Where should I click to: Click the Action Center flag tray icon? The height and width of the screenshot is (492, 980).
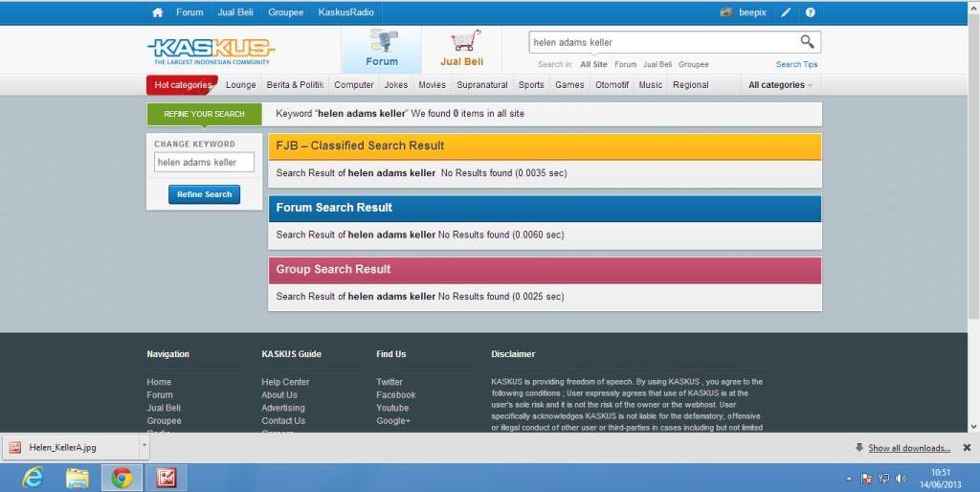point(866,479)
